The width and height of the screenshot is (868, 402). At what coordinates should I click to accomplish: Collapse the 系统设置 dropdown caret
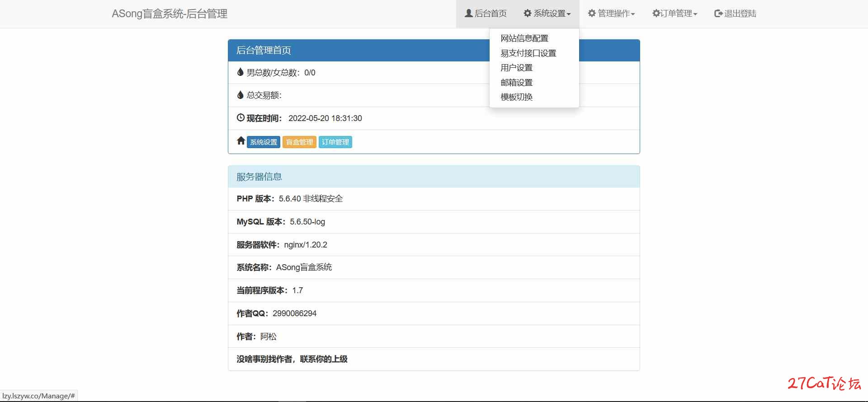point(569,14)
